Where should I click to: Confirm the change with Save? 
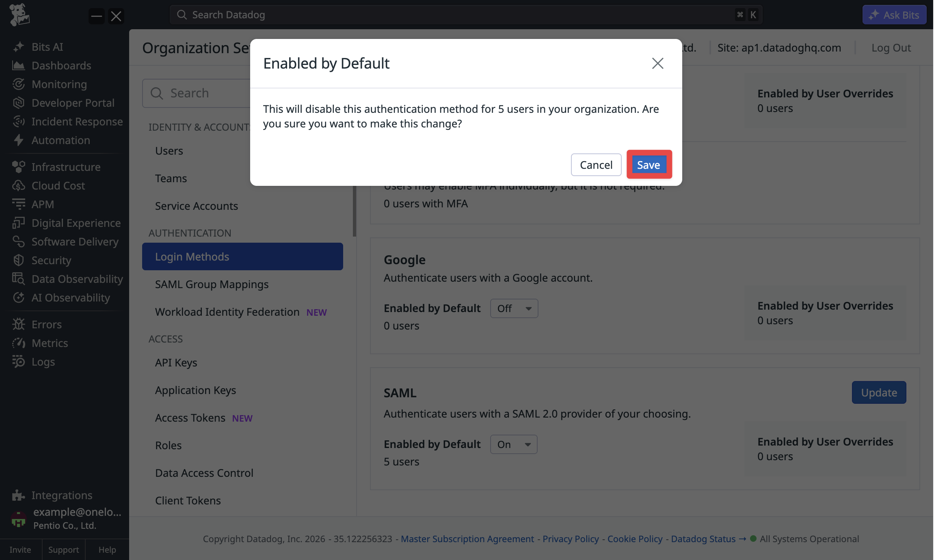[x=649, y=165]
